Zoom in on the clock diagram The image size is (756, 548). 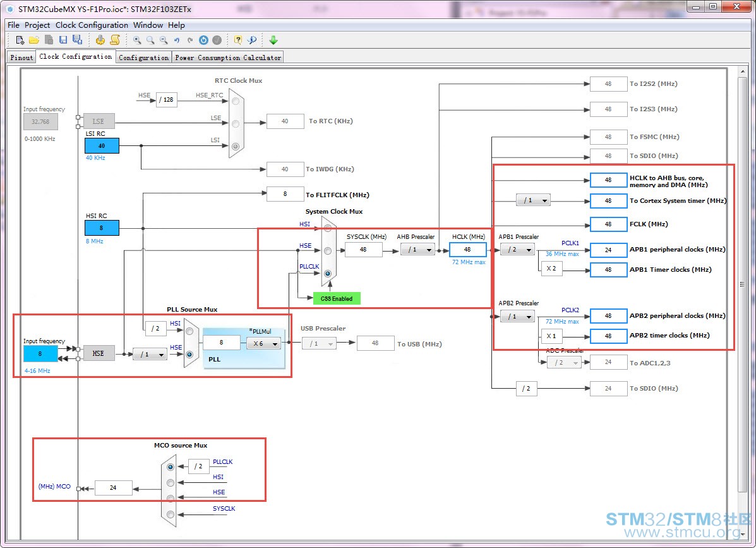coord(138,40)
